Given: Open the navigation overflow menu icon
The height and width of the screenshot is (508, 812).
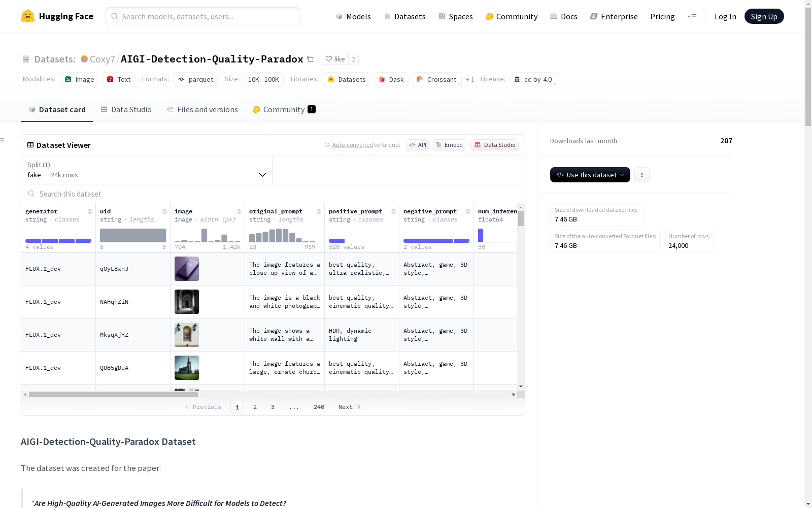Looking at the screenshot, I should coord(692,16).
